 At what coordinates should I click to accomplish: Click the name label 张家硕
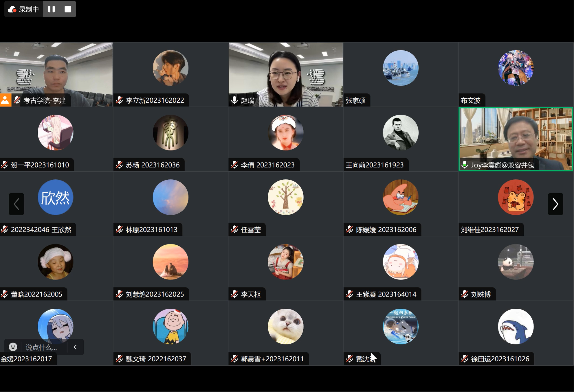pyautogui.click(x=355, y=100)
